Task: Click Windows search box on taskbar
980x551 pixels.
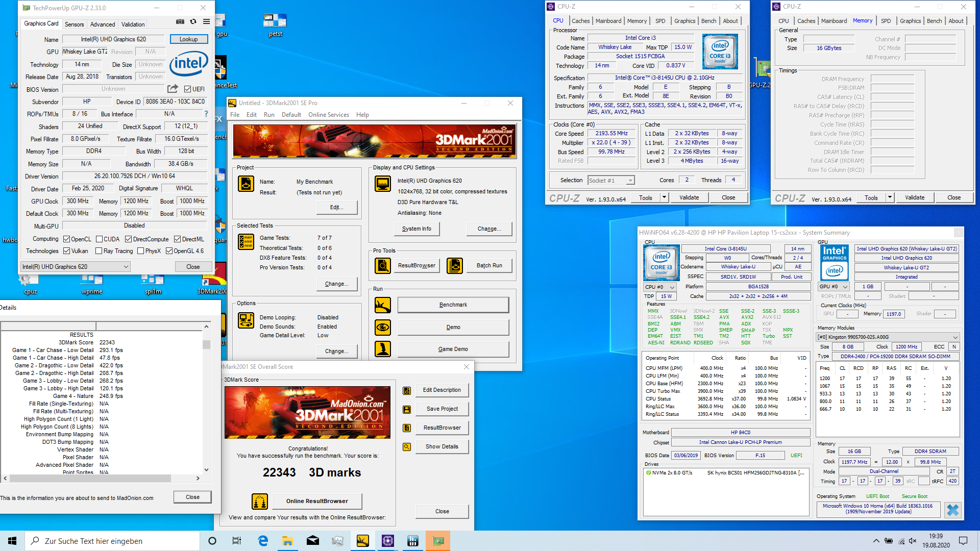Action: 112,541
